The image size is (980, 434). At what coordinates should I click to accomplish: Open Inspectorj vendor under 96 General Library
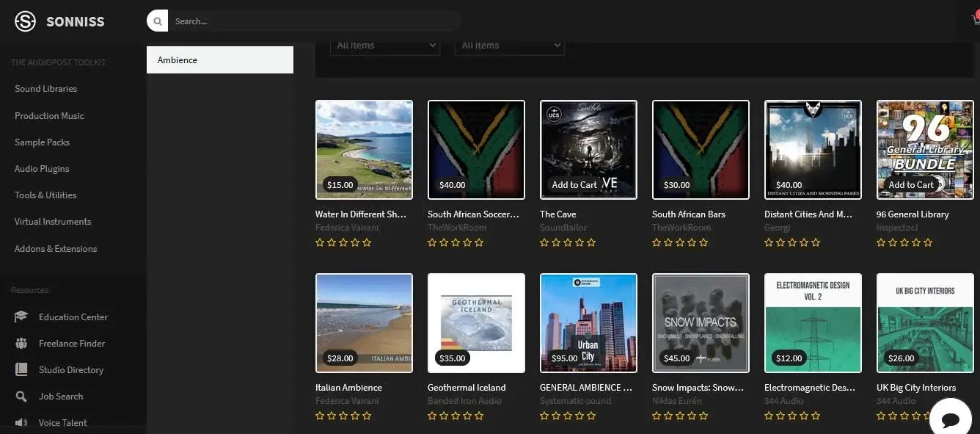click(x=897, y=228)
